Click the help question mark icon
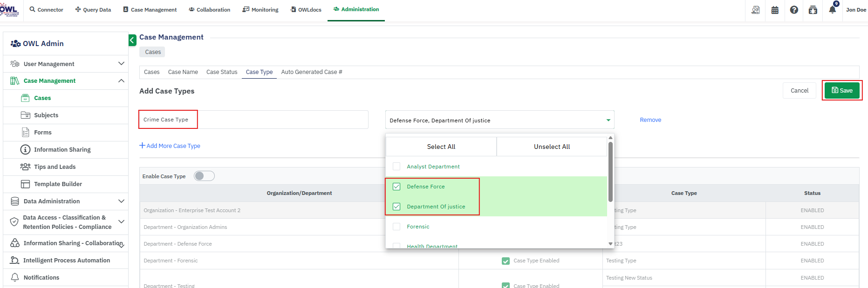This screenshot has height=288, width=868. tap(794, 10)
